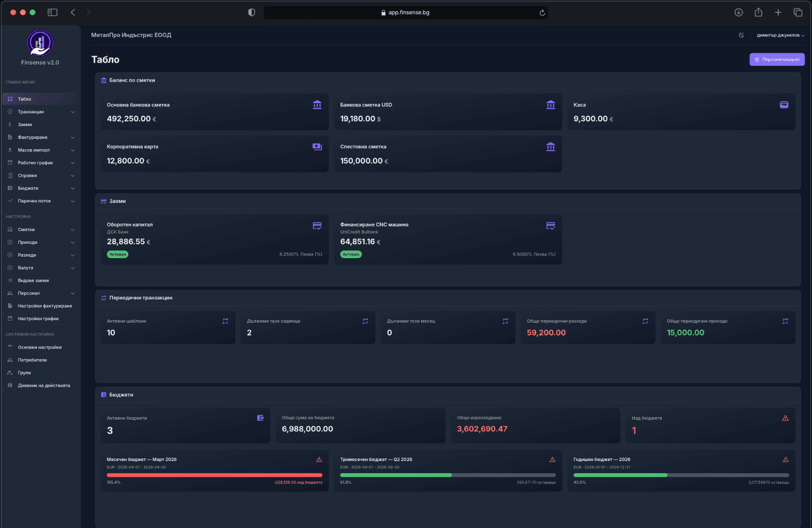The width and height of the screenshot is (812, 528).
Task: Click the Общо периодични приходи repeat icon
Action: click(x=785, y=321)
